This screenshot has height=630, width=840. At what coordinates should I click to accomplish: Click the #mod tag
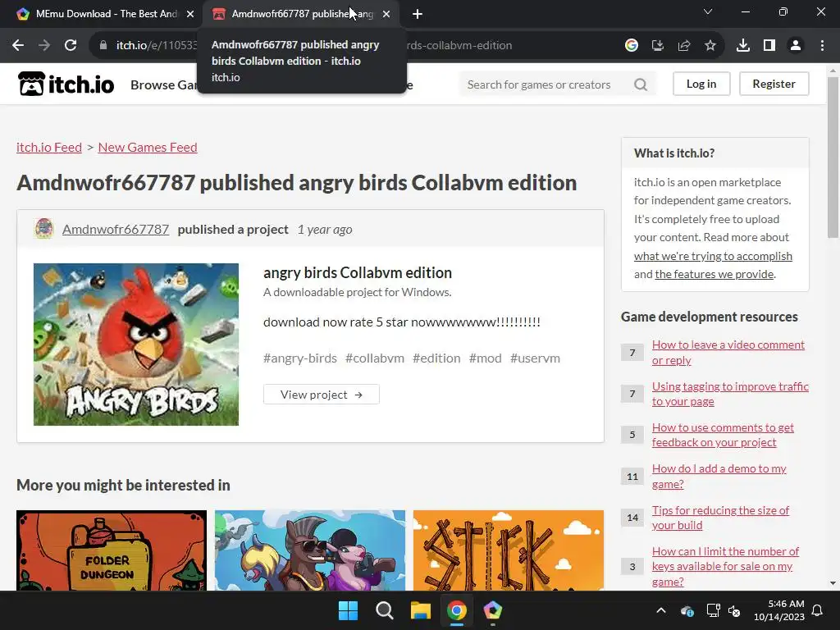485,358
